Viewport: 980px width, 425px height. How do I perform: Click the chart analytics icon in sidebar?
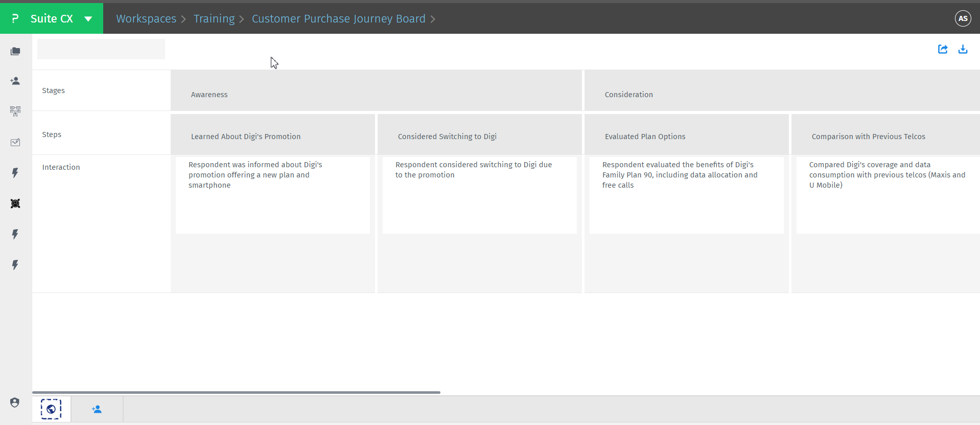coord(15,142)
